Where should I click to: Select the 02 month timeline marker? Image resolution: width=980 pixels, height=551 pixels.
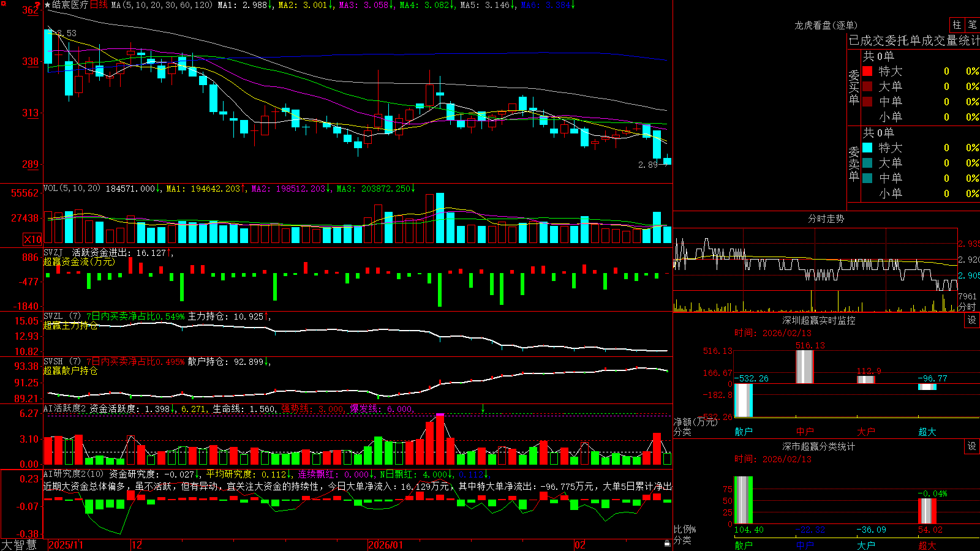point(580,545)
